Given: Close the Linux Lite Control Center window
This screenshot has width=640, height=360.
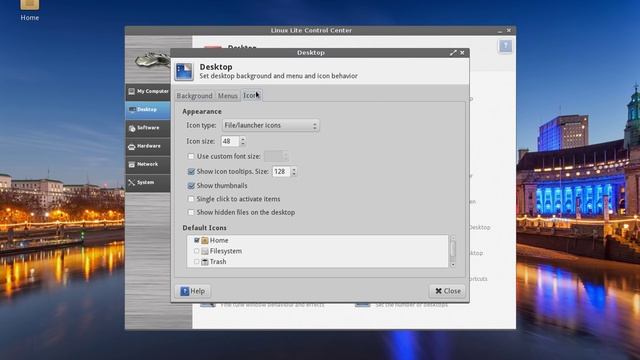Looking at the screenshot, I should [x=509, y=30].
